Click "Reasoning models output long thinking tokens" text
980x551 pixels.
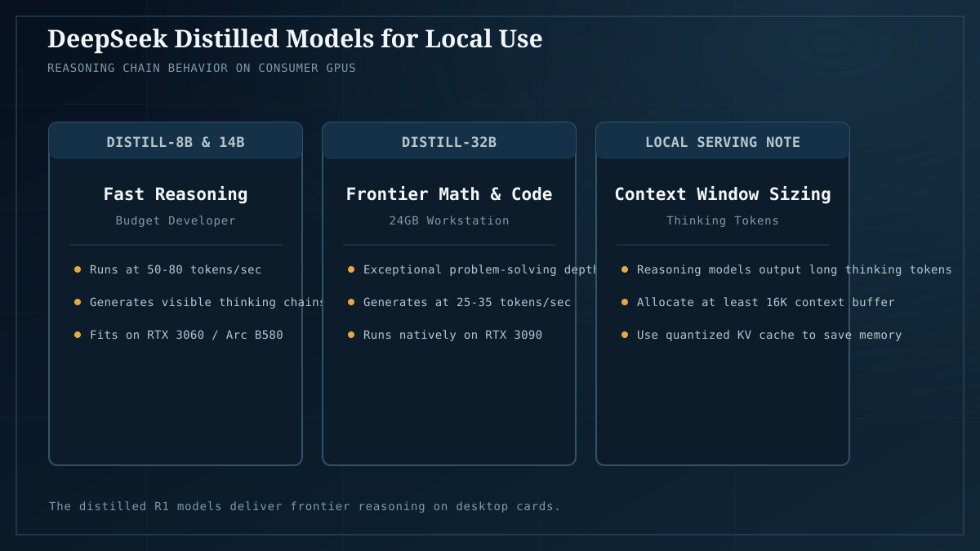[795, 269]
